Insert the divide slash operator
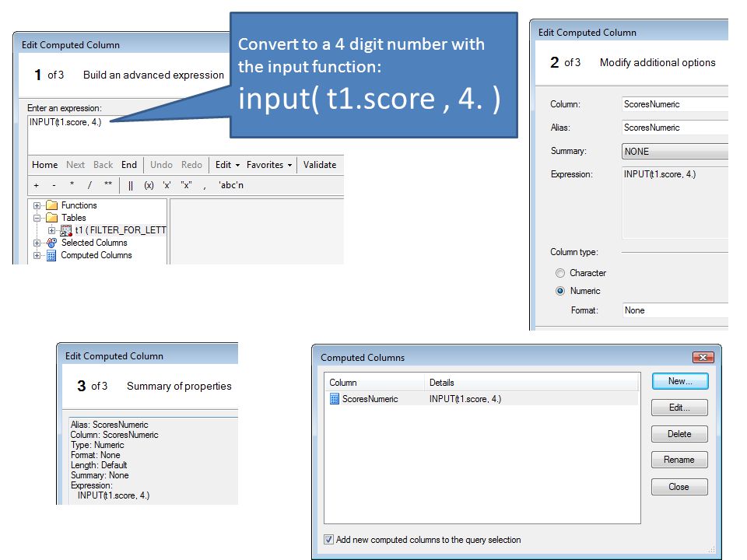Screen dimensions: 747x560 (89, 185)
